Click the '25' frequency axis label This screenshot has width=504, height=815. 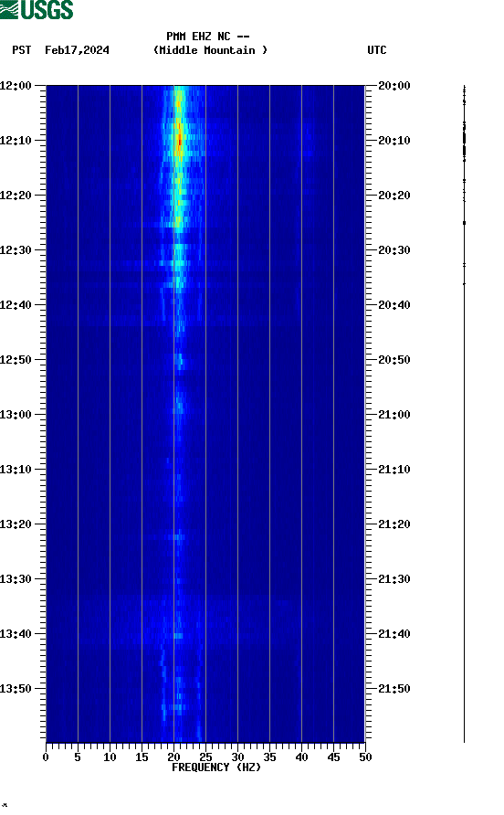(205, 757)
